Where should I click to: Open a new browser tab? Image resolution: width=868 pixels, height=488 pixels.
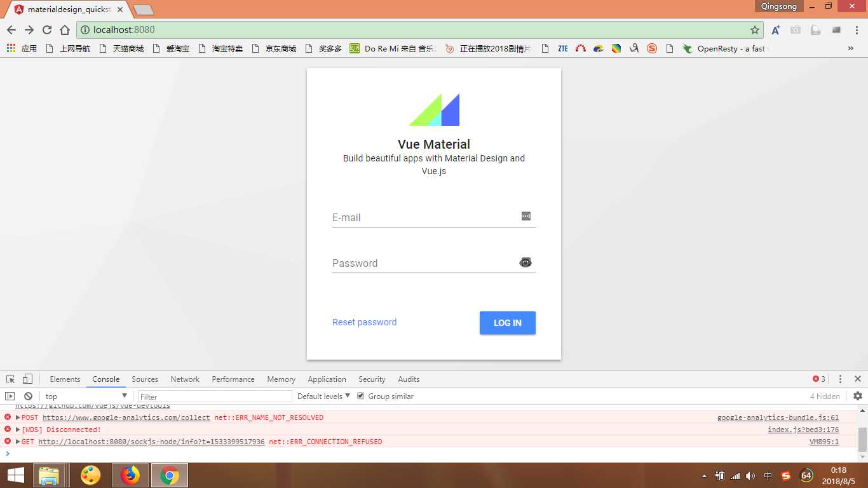point(144,10)
